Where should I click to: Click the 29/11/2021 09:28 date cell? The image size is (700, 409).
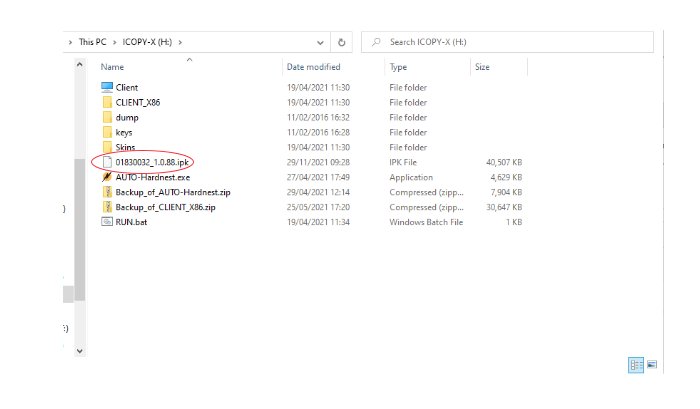318,162
